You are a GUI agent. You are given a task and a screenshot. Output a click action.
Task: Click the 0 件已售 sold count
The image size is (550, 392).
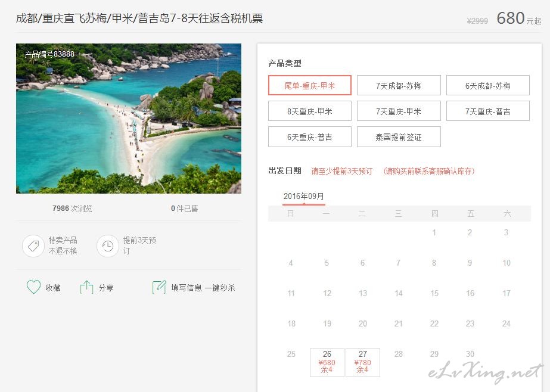coord(185,209)
